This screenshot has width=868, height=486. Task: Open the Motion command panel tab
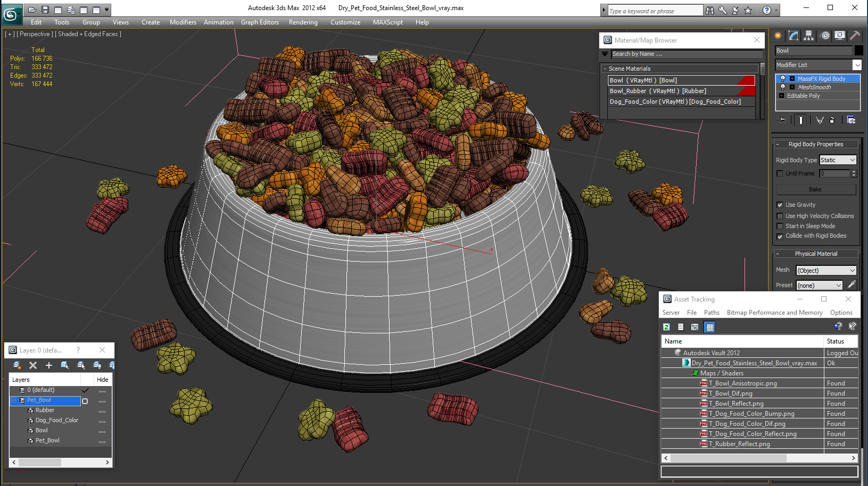[x=825, y=36]
